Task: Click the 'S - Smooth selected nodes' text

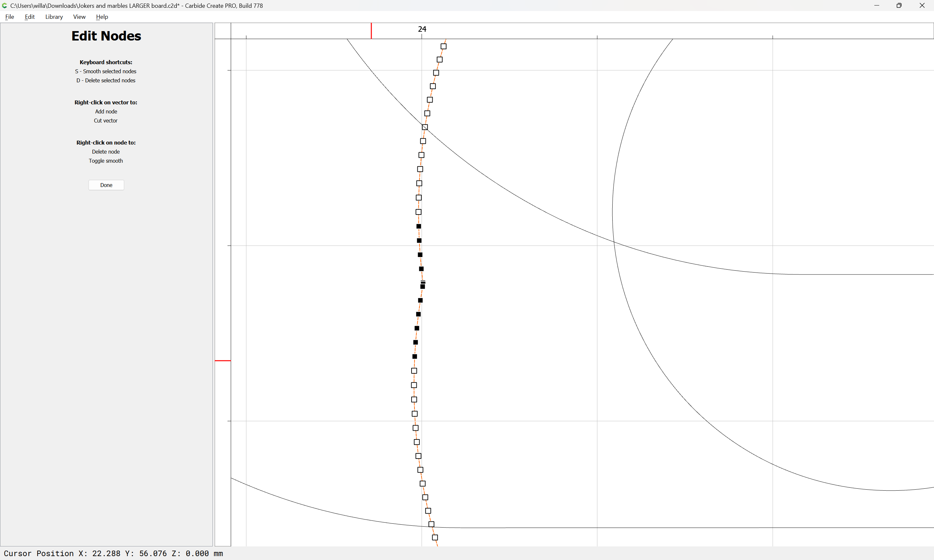Action: point(106,71)
